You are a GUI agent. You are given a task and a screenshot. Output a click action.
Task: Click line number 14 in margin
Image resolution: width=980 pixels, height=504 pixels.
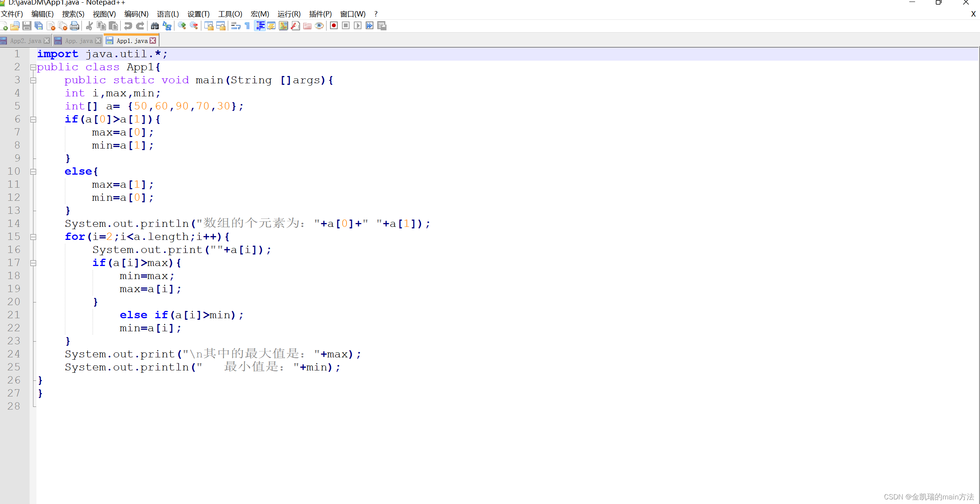[14, 223]
